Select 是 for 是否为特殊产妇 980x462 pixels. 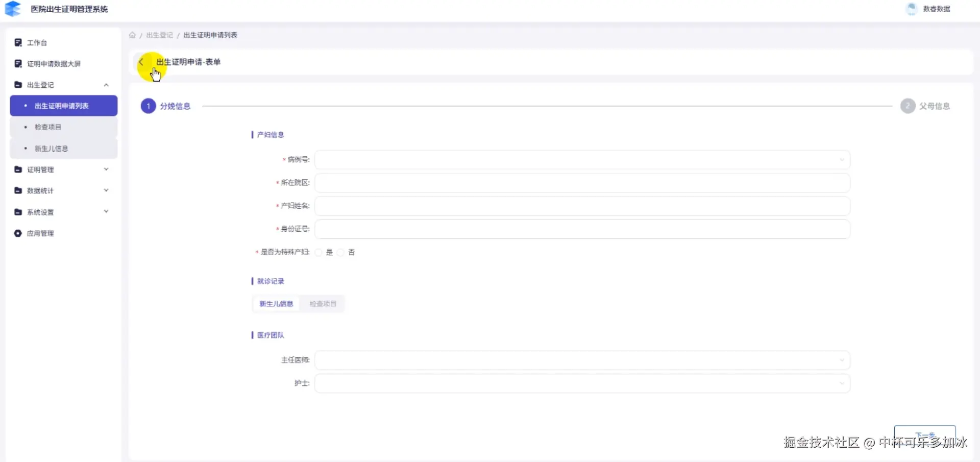[318, 252]
